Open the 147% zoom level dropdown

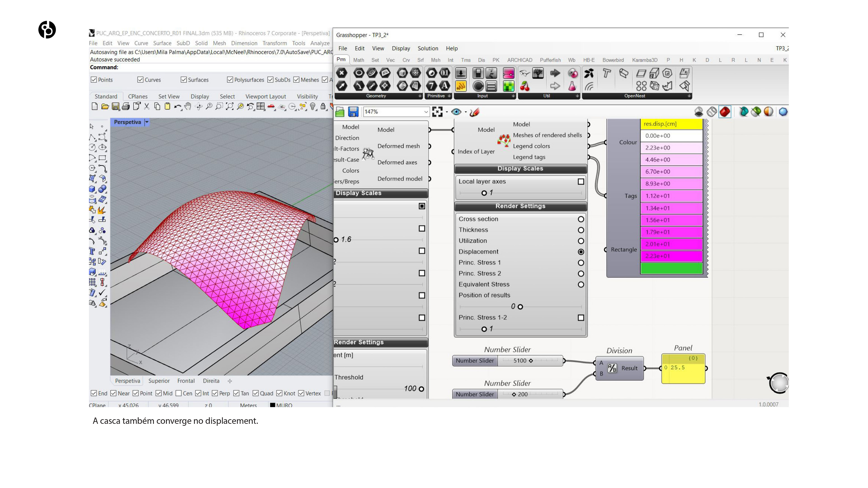click(x=426, y=112)
